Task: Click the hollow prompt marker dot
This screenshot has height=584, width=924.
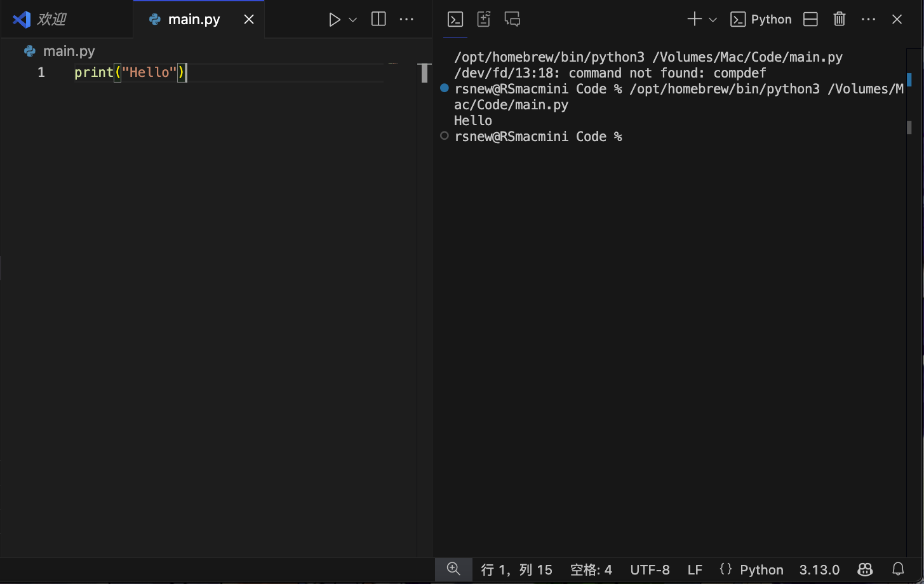Action: [x=445, y=135]
